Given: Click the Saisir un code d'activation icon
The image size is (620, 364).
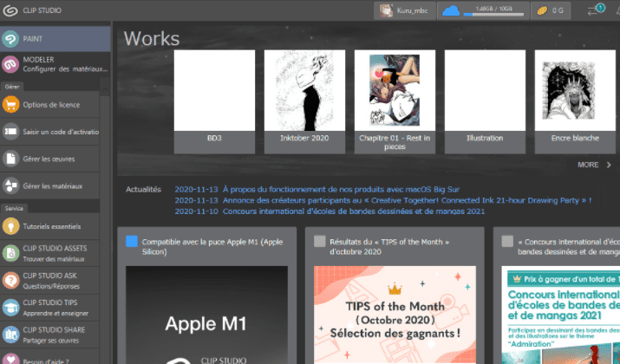Looking at the screenshot, I should (10, 132).
